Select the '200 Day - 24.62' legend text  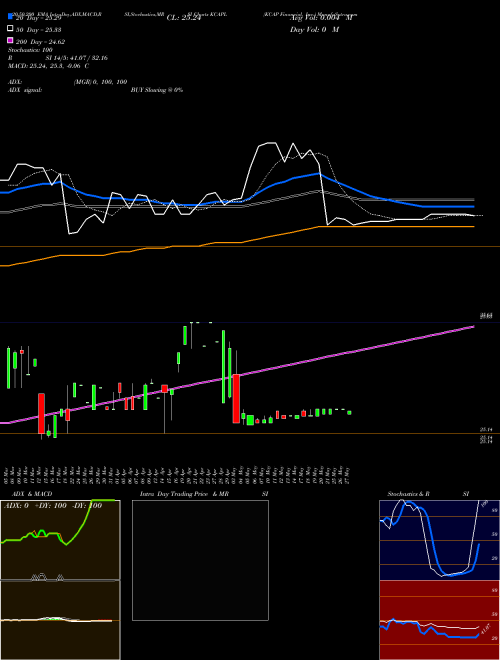[40, 42]
